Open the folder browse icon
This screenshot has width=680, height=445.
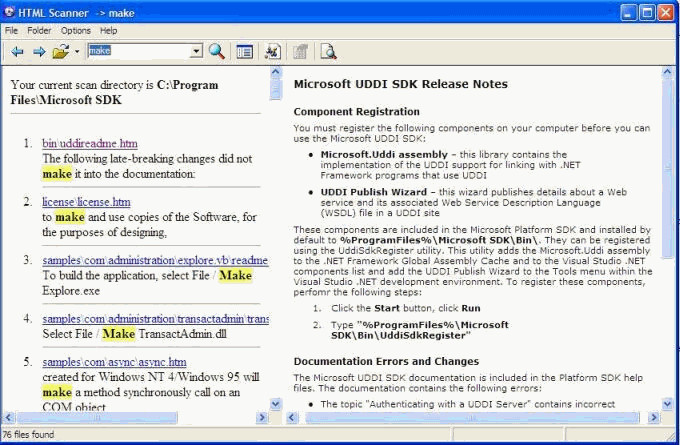tap(61, 52)
